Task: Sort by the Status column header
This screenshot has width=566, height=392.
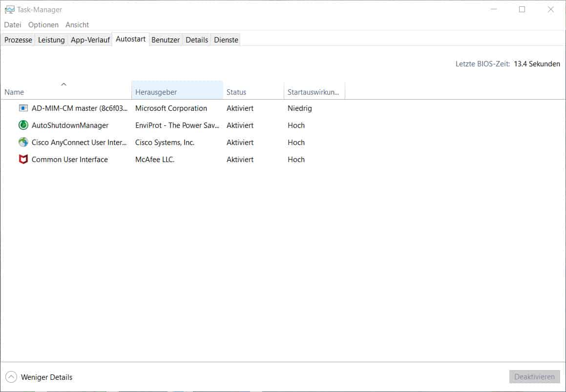Action: (253, 90)
